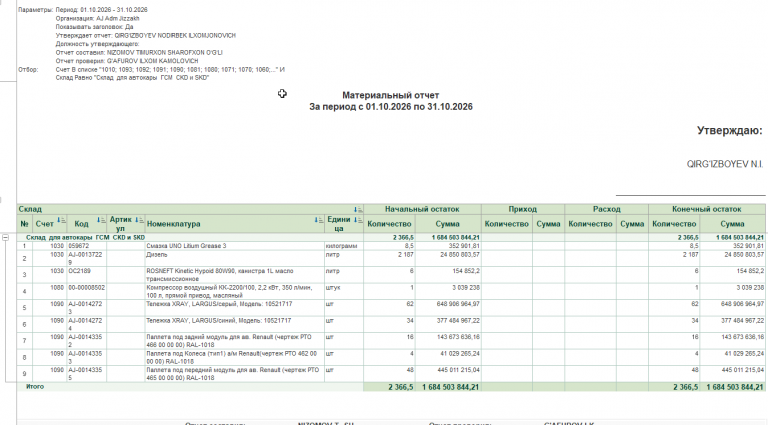Image resolution: width=768 pixels, height=425 pixels.
Task: Select Паллета под передний модуль cell
Action: pos(235,374)
